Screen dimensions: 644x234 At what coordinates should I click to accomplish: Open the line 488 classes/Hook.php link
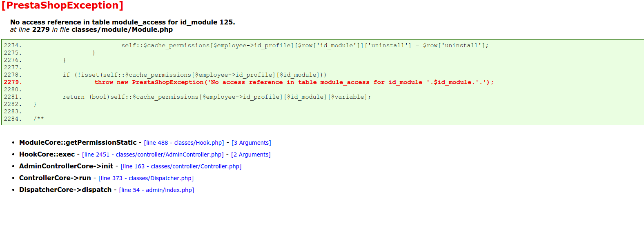click(x=184, y=143)
